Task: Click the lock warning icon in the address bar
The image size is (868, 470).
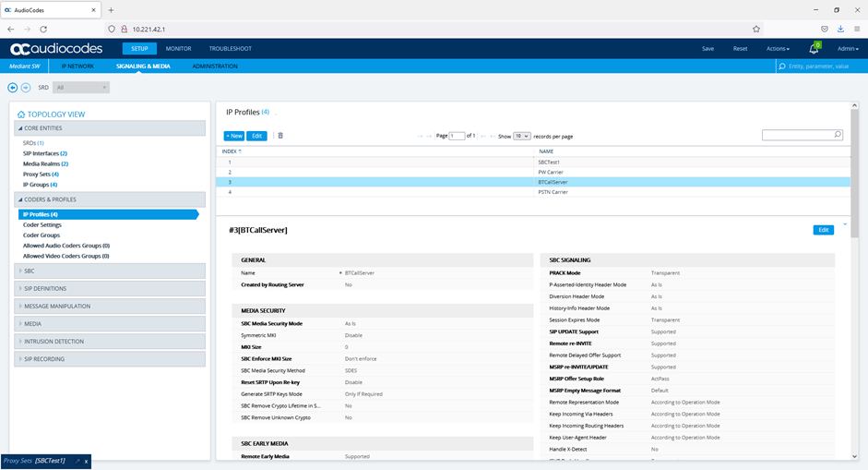Action: 124,29
